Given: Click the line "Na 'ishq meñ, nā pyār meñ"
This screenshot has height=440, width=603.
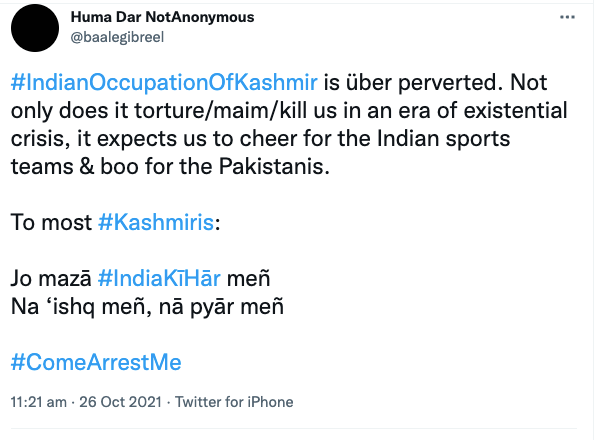Looking at the screenshot, I should pyautogui.click(x=147, y=306).
